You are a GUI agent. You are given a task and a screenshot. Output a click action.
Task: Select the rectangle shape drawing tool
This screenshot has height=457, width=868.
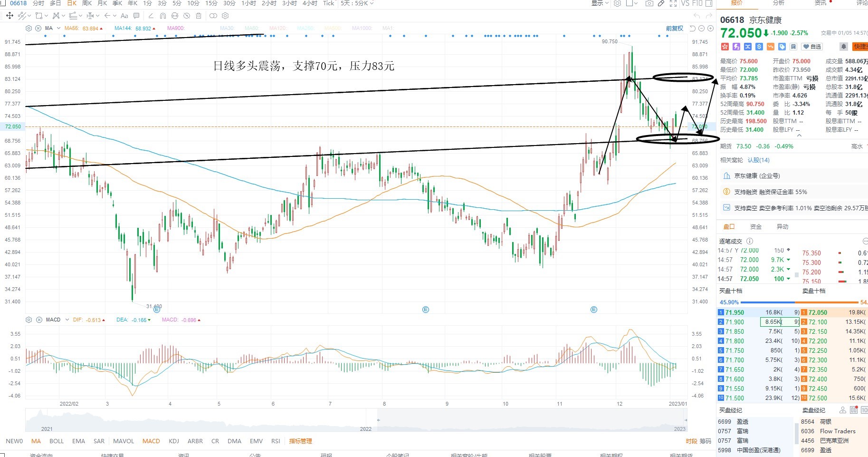39,16
